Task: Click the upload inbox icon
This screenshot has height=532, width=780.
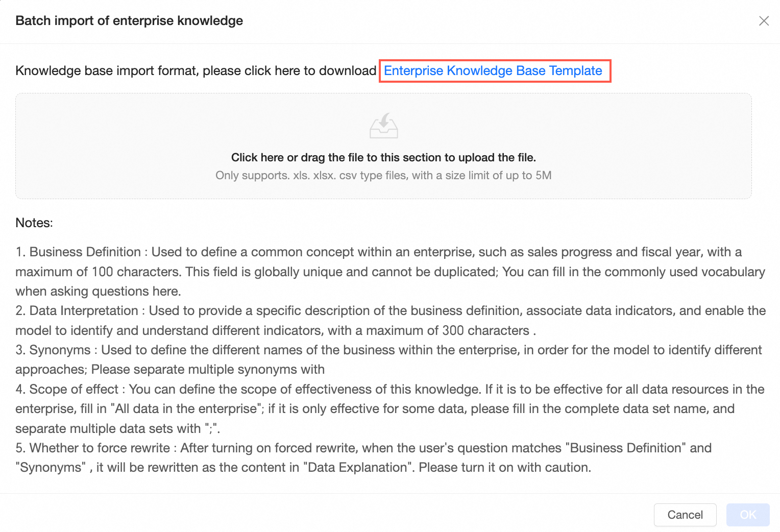Action: (384, 126)
